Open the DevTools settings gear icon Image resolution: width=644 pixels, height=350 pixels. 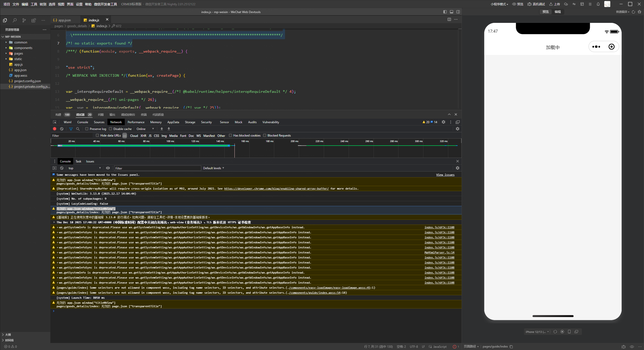[x=444, y=122]
